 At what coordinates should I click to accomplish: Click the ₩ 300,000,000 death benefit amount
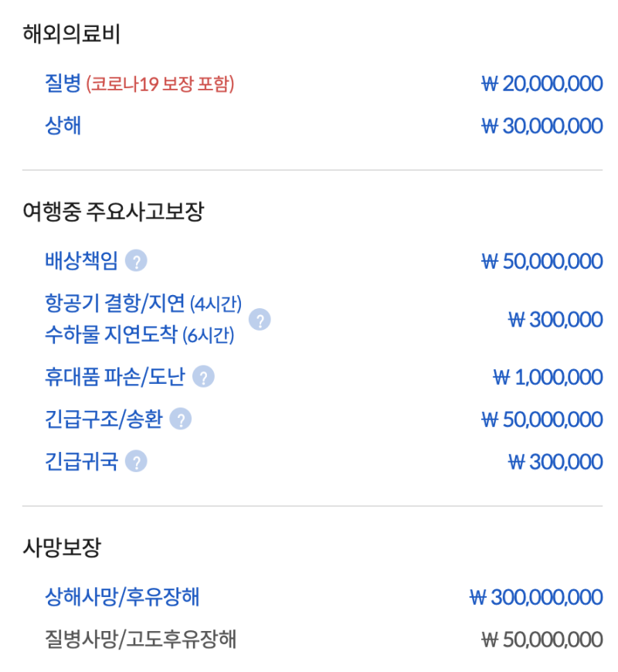pos(536,596)
